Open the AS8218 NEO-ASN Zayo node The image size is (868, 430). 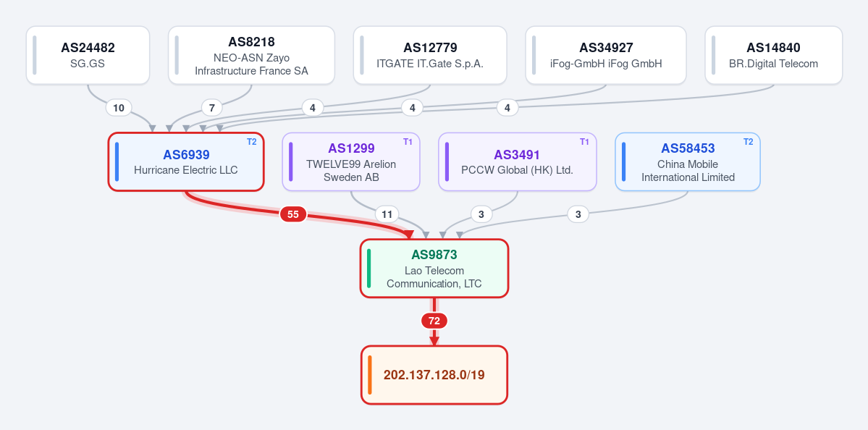click(251, 55)
